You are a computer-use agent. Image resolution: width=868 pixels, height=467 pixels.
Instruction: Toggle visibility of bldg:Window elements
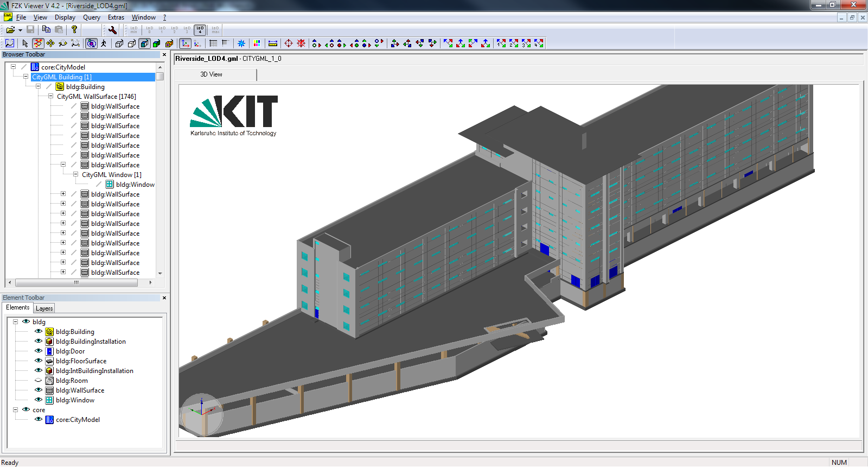pyautogui.click(x=39, y=400)
